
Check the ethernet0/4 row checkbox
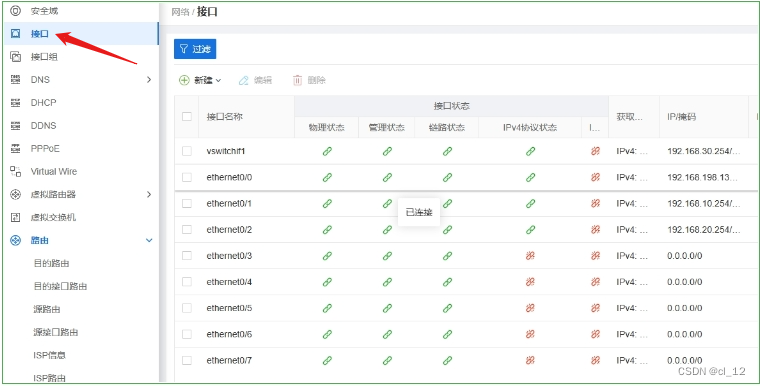[187, 282]
